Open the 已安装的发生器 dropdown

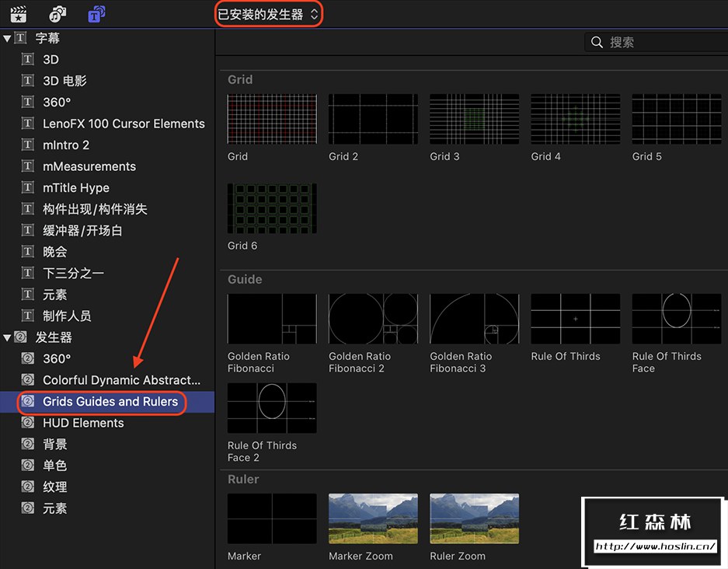point(268,14)
